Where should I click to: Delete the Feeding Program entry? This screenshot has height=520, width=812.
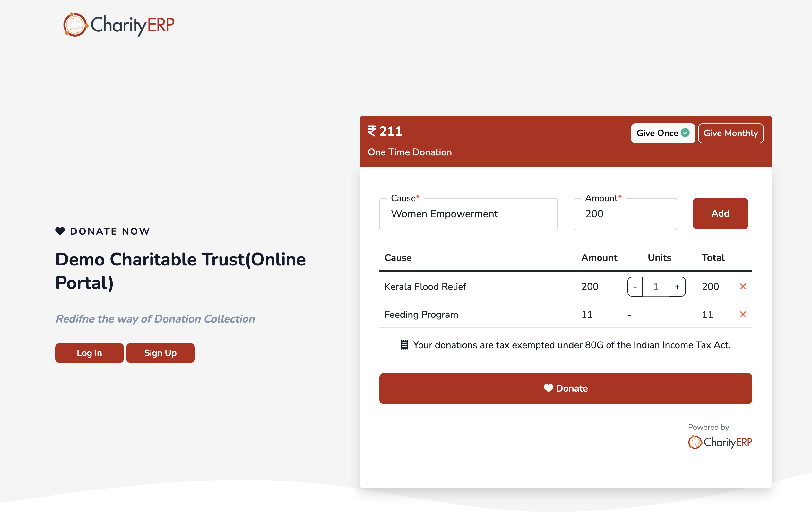pos(742,314)
